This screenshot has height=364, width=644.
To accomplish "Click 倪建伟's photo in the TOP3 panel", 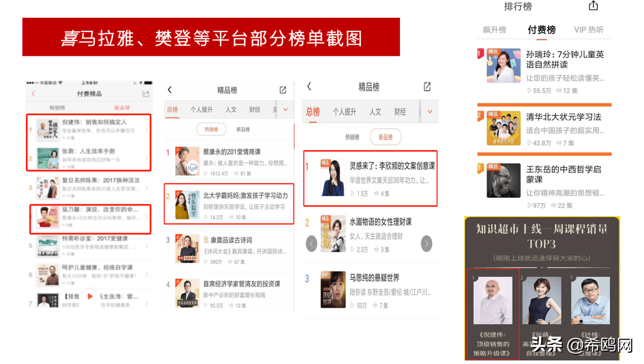I will point(493,300).
